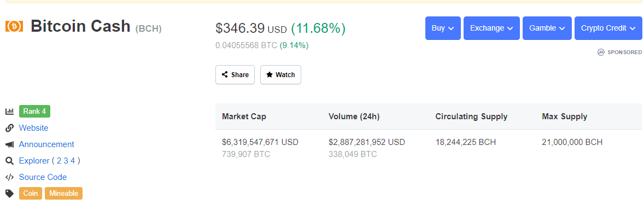Image resolution: width=644 pixels, height=204 pixels.
Task: Expand the Crypto Credit dropdown
Action: (x=608, y=28)
